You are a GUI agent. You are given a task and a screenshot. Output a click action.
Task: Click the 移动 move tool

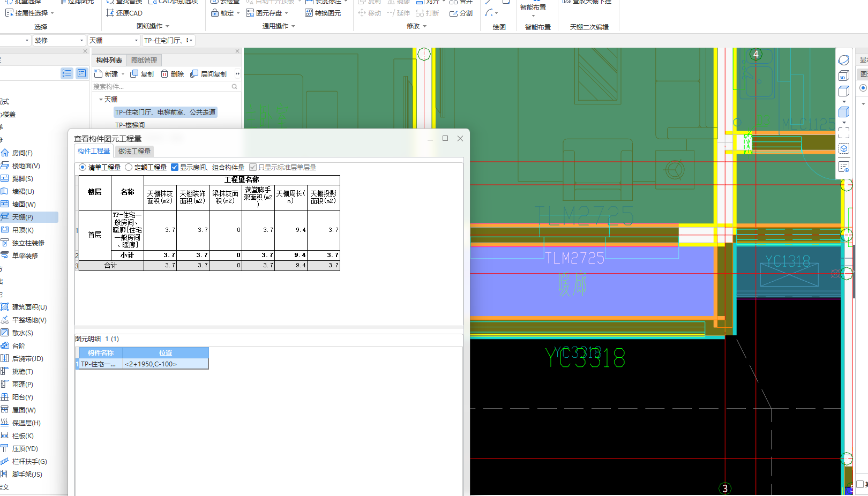370,13
